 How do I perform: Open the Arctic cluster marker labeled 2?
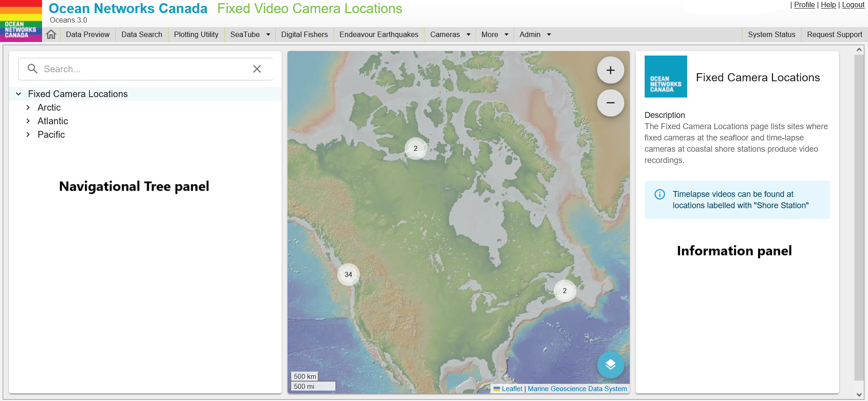coord(415,149)
